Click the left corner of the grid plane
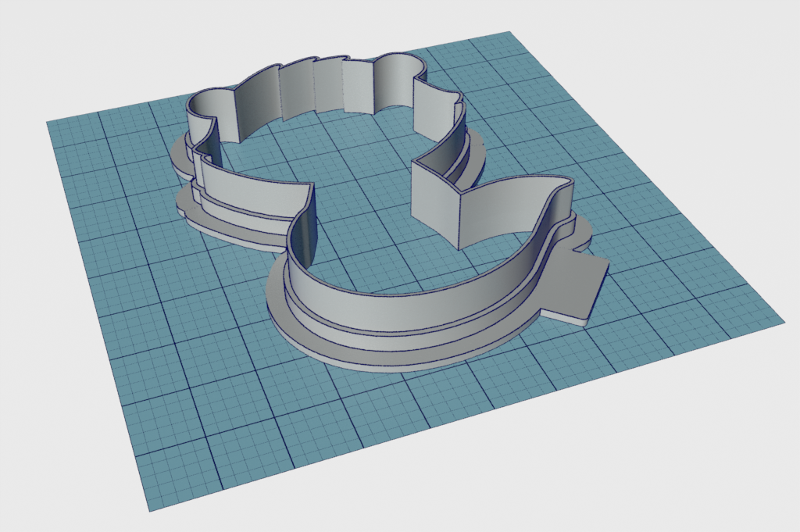 pyautogui.click(x=48, y=121)
